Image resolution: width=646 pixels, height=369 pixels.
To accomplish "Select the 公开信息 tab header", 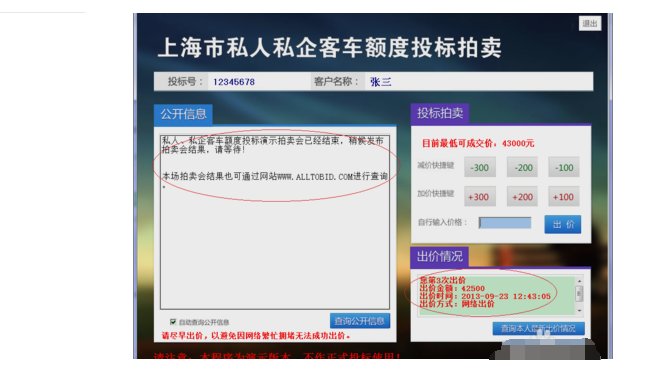I will (x=183, y=114).
